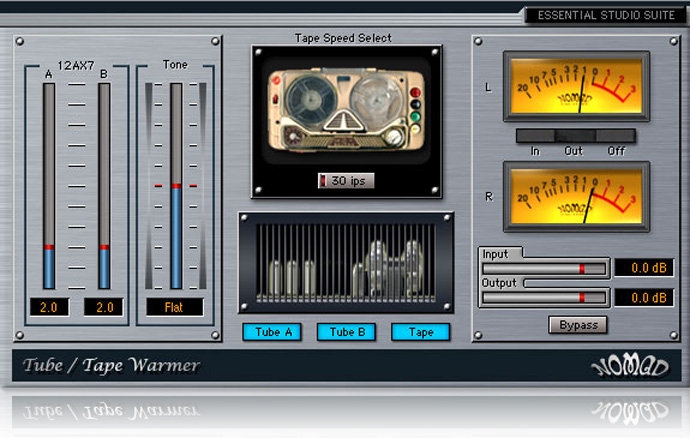Click the right channel VU meter
This screenshot has width=690, height=438.
[x=575, y=197]
